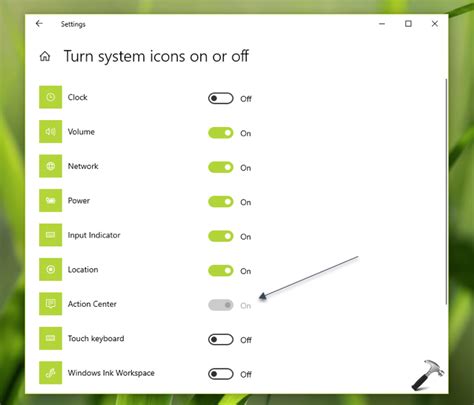Click the Power battery icon tile
The width and height of the screenshot is (474, 405).
tap(50, 200)
